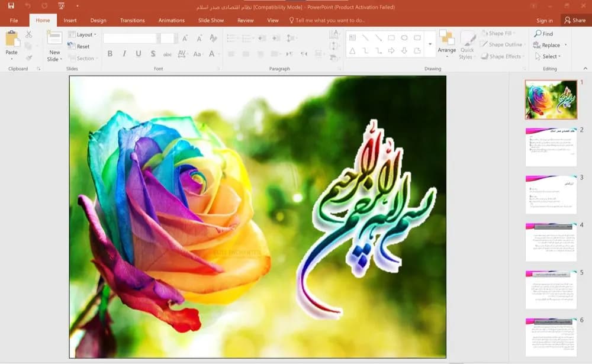The width and height of the screenshot is (592, 364).
Task: Open the font size combo box
Action: coord(168,38)
